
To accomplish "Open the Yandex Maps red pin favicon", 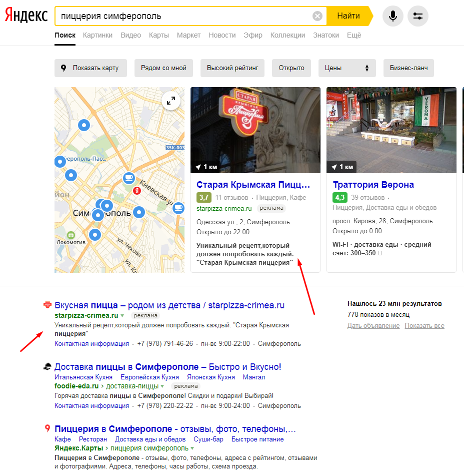I will pos(47,428).
